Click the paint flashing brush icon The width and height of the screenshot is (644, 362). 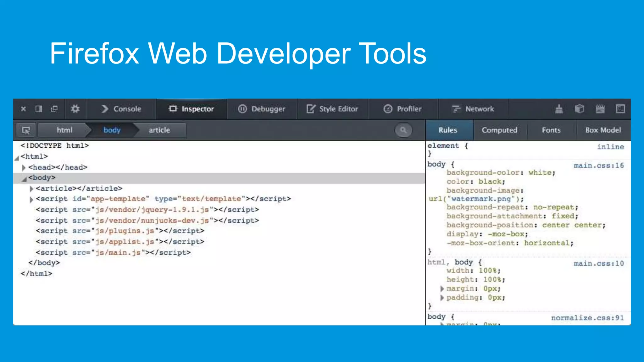(x=559, y=109)
